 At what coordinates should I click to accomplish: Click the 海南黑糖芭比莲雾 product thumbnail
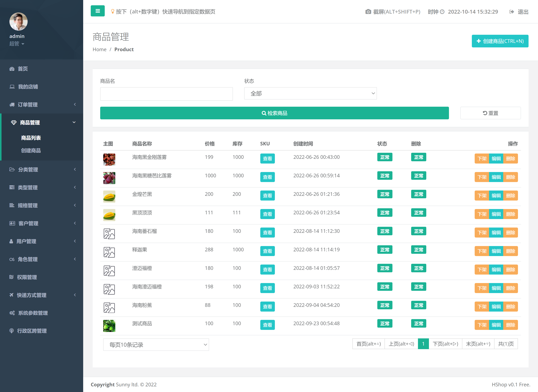click(x=109, y=178)
